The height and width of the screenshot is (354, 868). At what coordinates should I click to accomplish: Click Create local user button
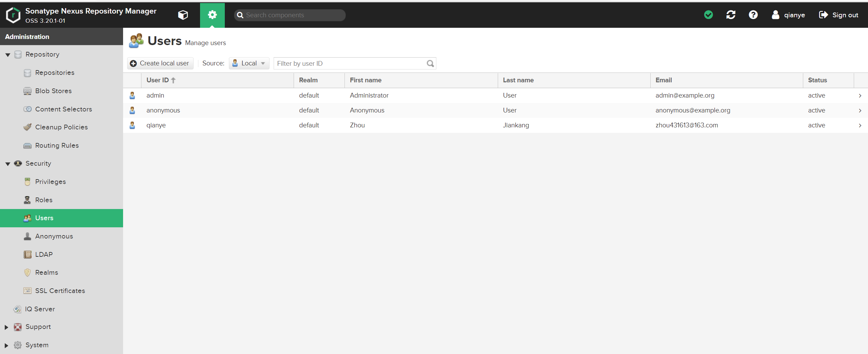click(160, 63)
